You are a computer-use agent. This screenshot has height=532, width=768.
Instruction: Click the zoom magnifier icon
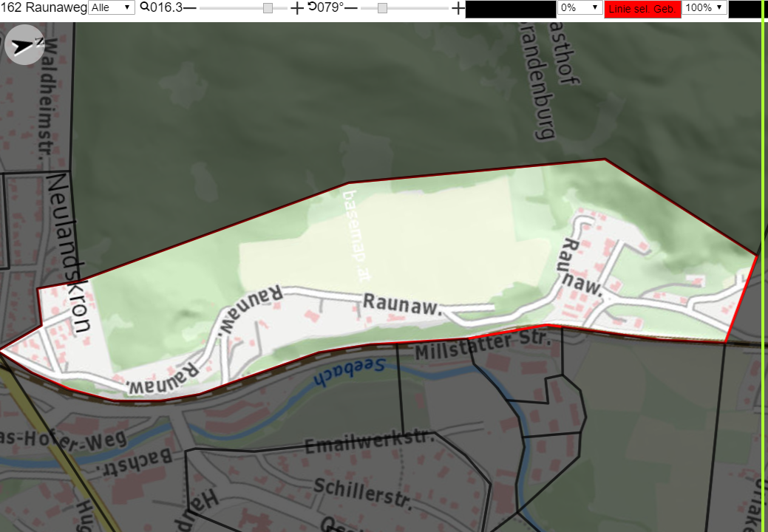coord(145,7)
